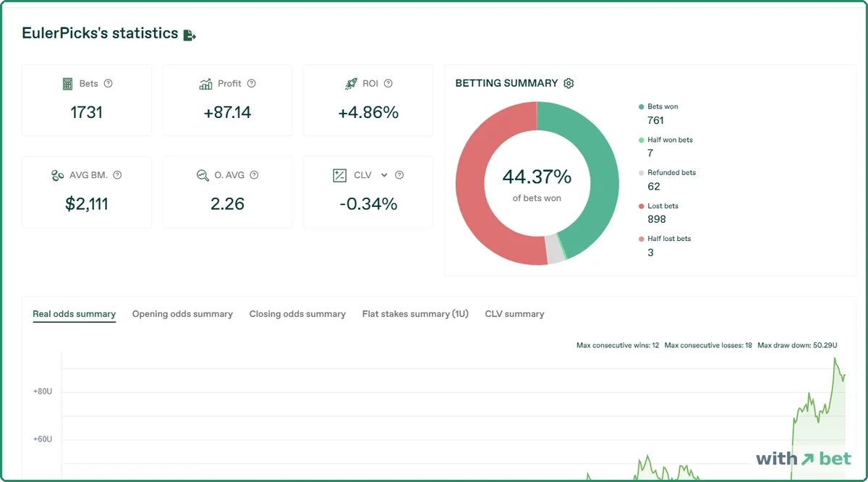
Task: Open help tooltip next to O. AVG
Action: coord(254,174)
